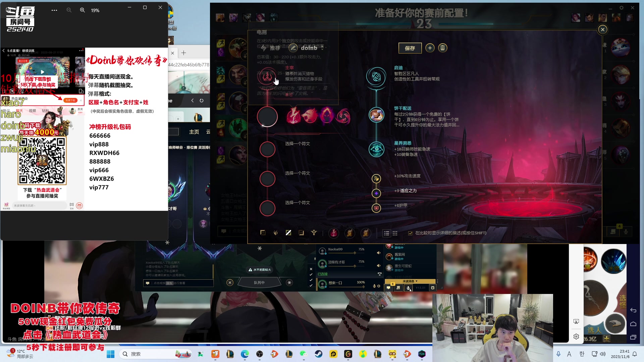The image size is (644, 362).
Task: Open voice settings gear for 想來一口
Action: pos(379,286)
